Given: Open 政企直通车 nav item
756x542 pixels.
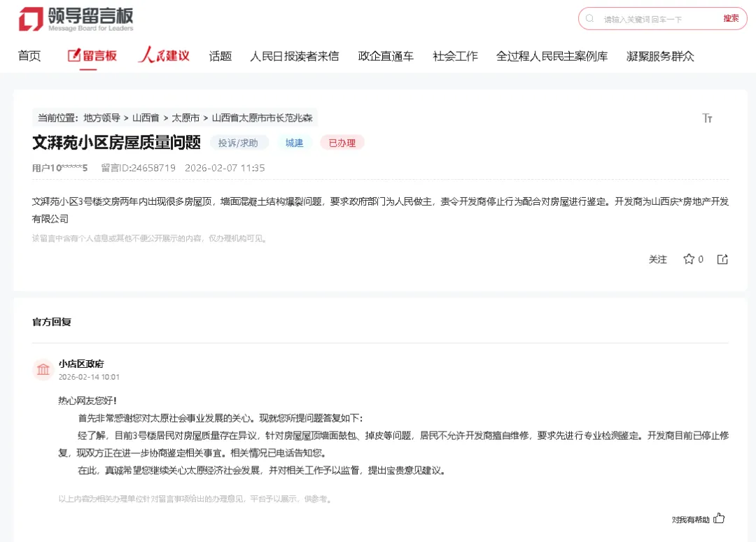Looking at the screenshot, I should tap(386, 57).
